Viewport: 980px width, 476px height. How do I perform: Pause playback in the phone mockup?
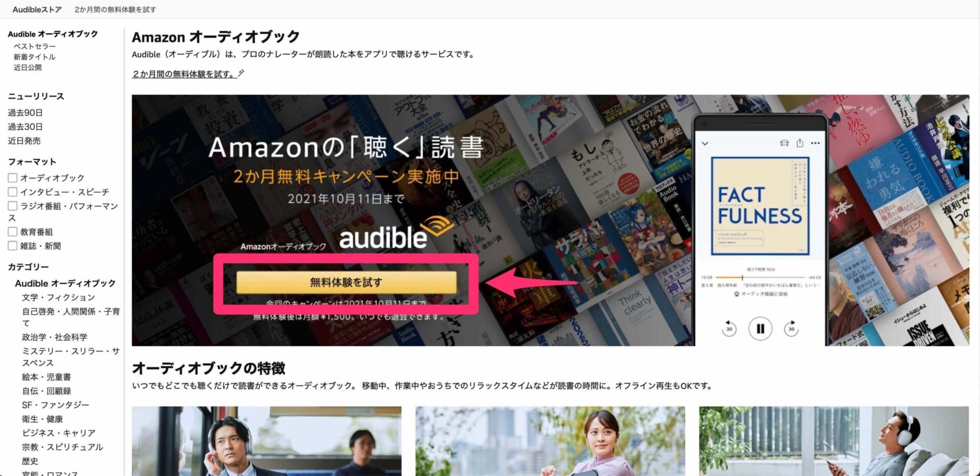[760, 329]
